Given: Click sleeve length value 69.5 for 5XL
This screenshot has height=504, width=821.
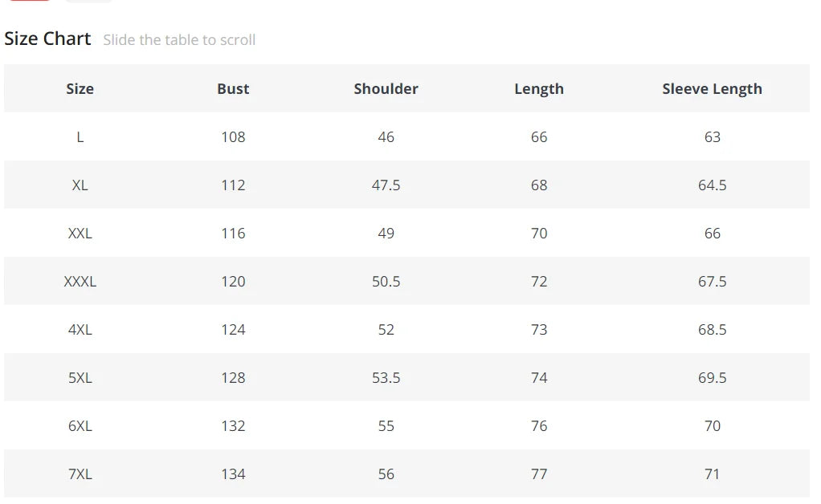Looking at the screenshot, I should tap(712, 378).
